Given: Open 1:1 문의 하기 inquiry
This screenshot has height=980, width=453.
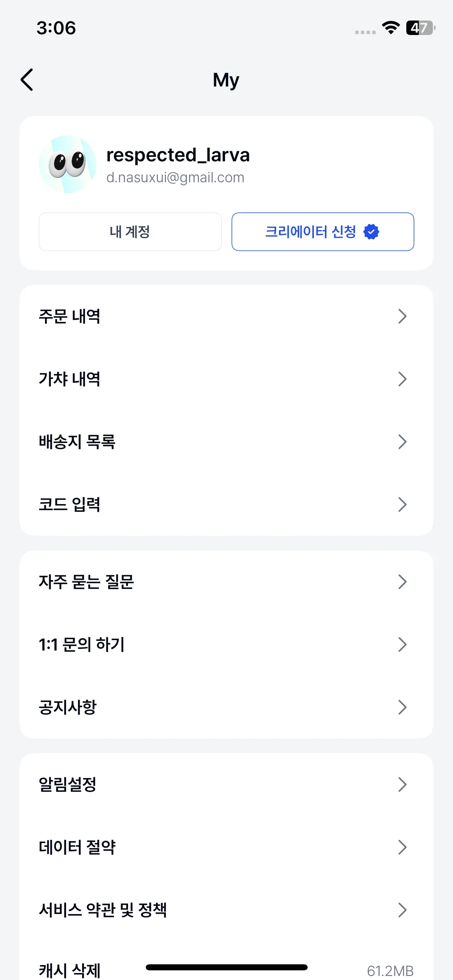Looking at the screenshot, I should (x=226, y=644).
